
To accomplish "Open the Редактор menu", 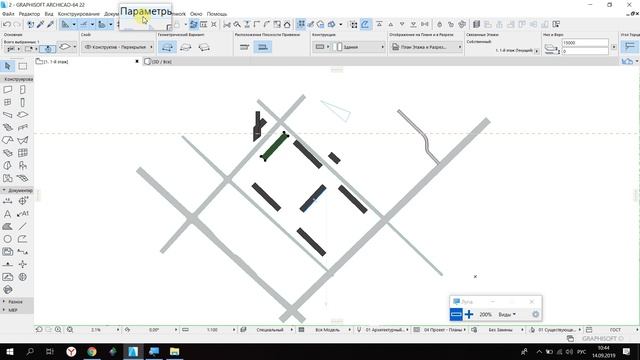I will [29, 14].
